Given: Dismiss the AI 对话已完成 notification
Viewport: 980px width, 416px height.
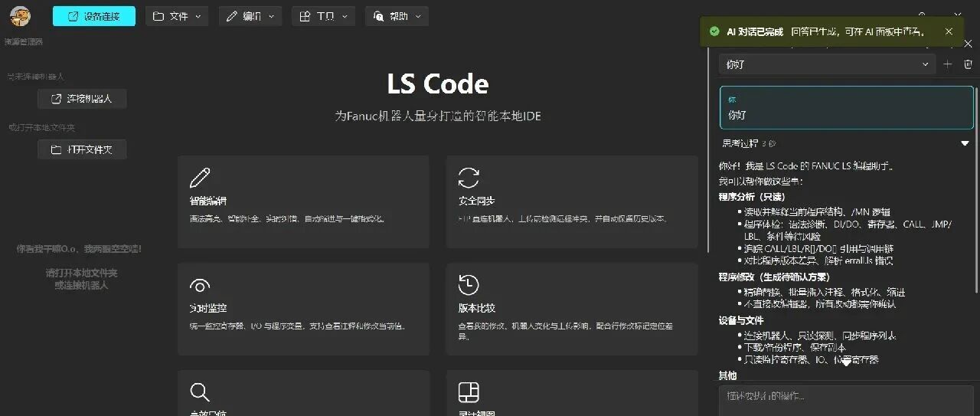Looking at the screenshot, I should click(949, 31).
